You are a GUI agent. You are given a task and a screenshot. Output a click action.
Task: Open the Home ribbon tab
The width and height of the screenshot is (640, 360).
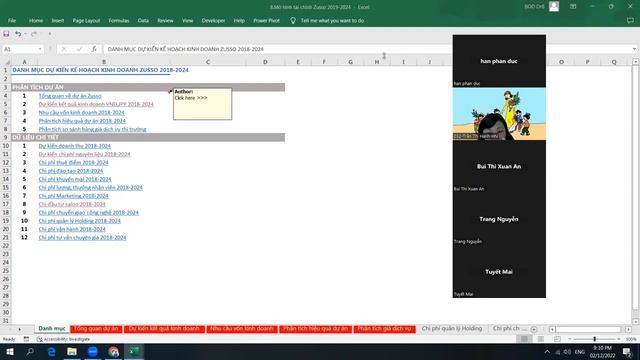point(36,20)
